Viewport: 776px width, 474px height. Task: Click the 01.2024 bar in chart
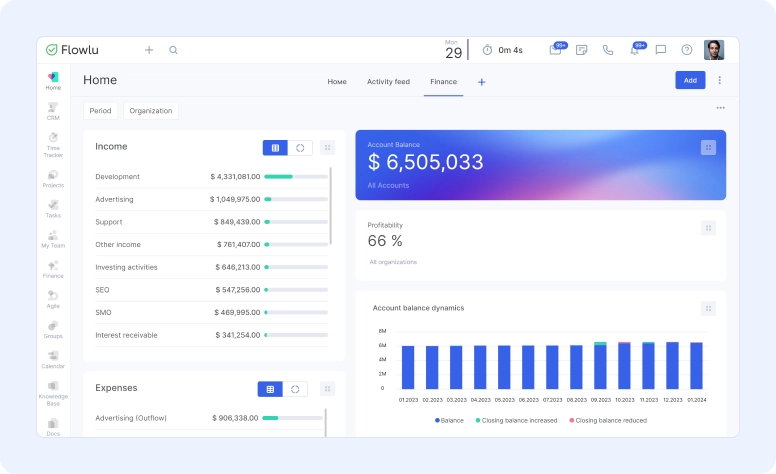tap(696, 366)
